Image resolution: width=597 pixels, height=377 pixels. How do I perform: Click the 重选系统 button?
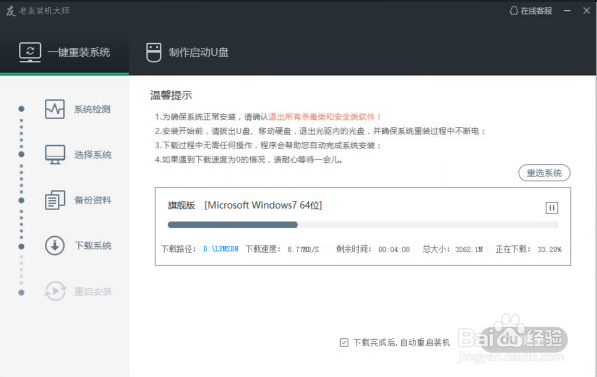(544, 173)
